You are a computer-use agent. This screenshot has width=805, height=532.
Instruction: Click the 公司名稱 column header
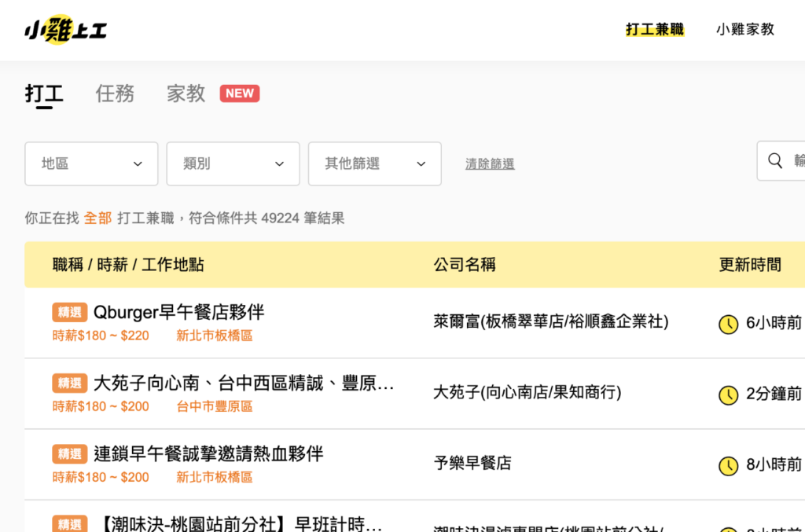(465, 265)
